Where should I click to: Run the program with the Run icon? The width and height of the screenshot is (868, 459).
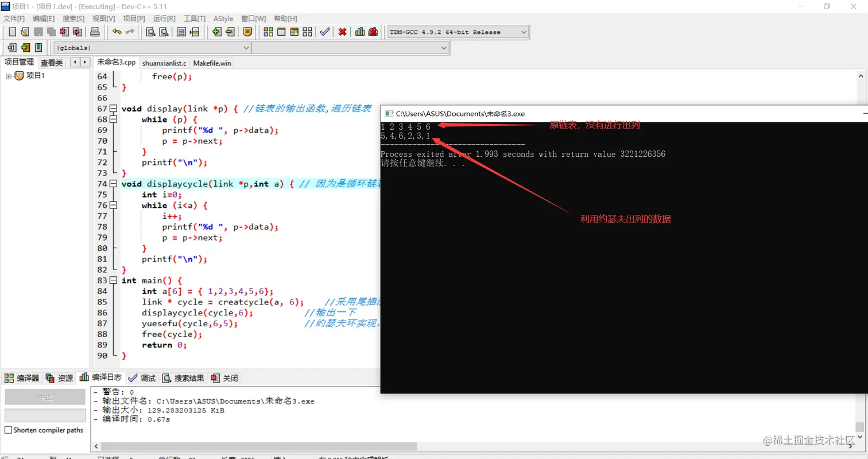pyautogui.click(x=281, y=32)
